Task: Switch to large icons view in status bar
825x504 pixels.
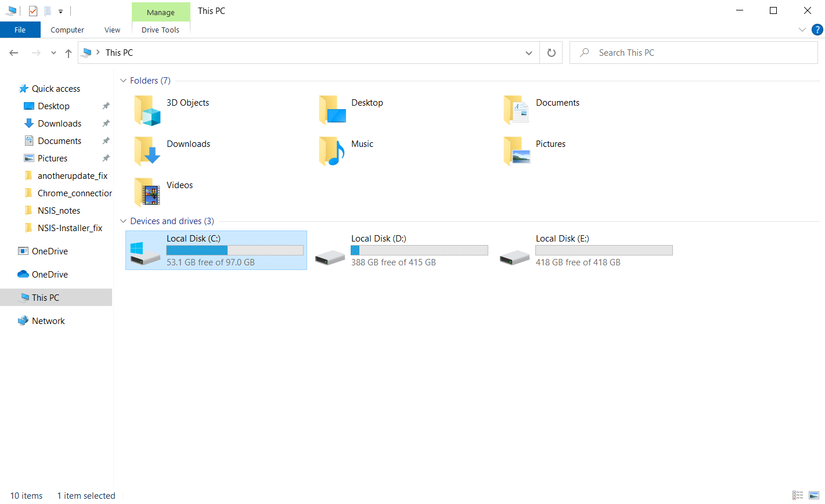Action: click(814, 495)
